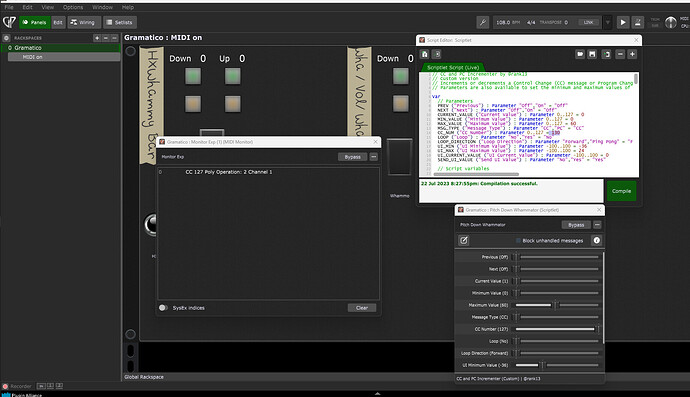
Task: Toggle SysEx indices switch
Action: coord(163,308)
